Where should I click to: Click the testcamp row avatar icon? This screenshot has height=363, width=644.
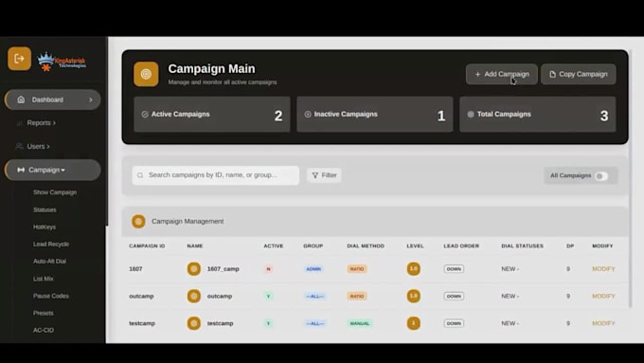(194, 323)
